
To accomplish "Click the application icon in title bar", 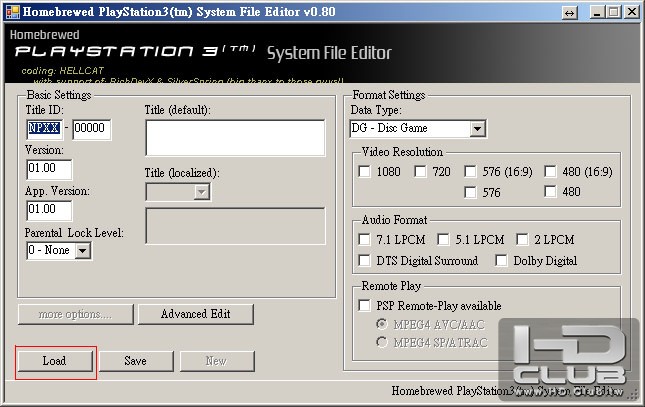I will pos(12,12).
